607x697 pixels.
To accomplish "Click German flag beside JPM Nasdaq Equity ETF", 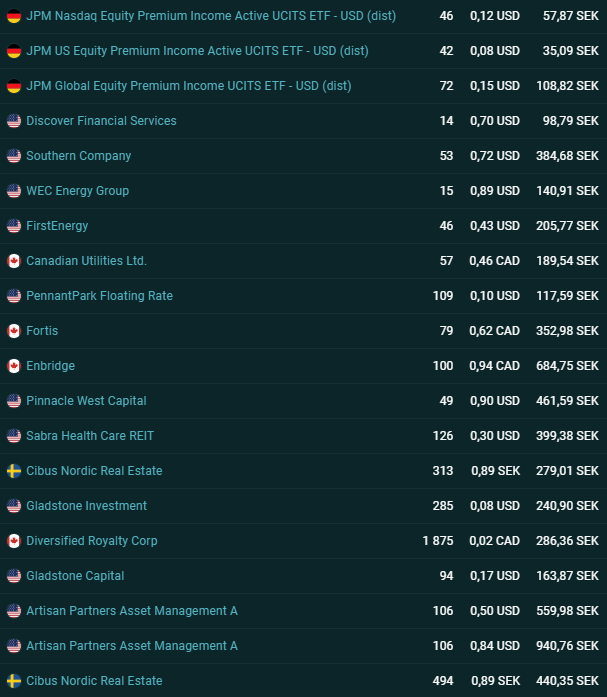I will 14,16.
